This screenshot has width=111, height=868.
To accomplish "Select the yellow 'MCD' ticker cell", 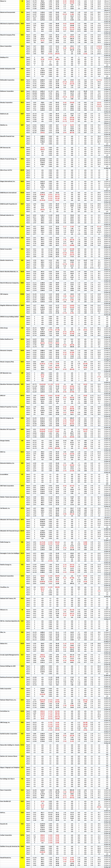I will pyautogui.click(x=22, y=80).
